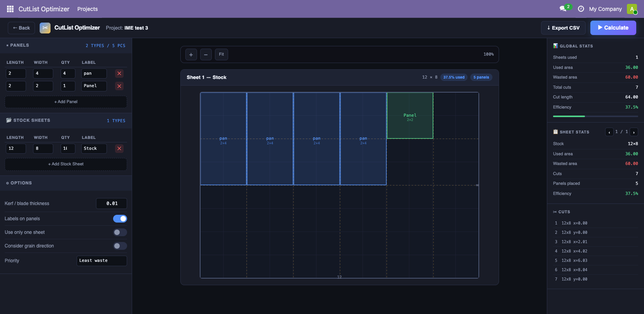Edit stock width field '8'
Image resolution: width=644 pixels, height=314 pixels.
click(43, 148)
